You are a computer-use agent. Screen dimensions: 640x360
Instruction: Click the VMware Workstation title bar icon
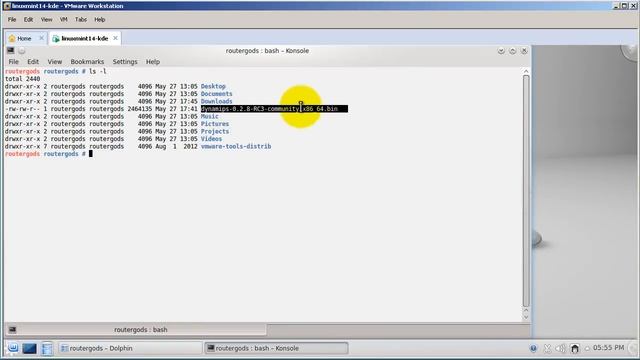point(7,6)
